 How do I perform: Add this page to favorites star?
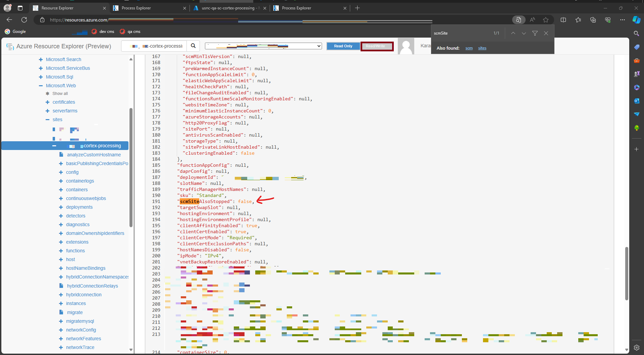pos(546,20)
